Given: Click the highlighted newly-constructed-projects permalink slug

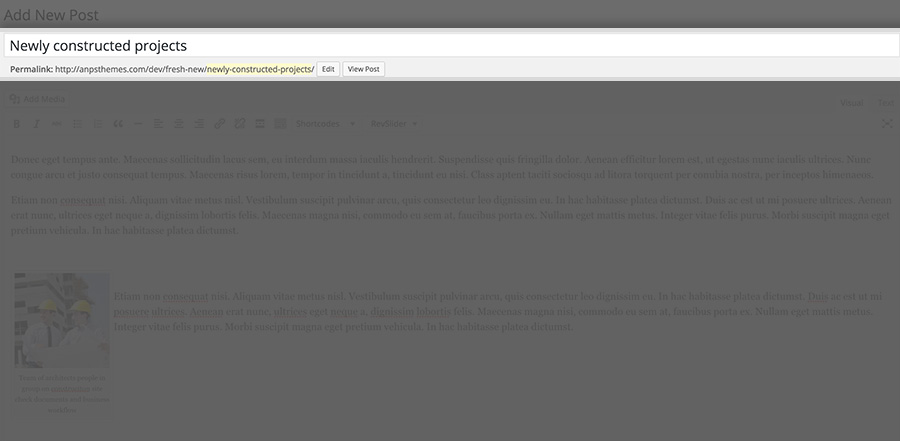Looking at the screenshot, I should pos(260,69).
